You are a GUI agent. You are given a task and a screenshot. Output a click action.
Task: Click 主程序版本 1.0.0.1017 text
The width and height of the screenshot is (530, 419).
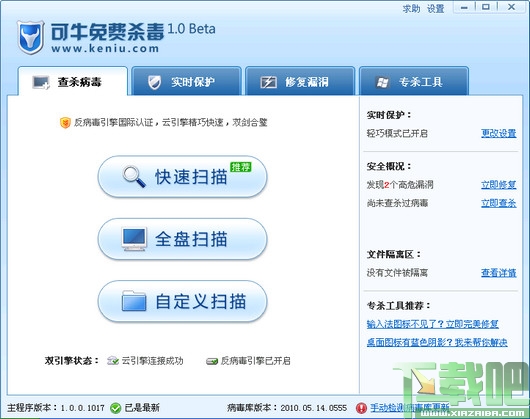tap(56, 408)
